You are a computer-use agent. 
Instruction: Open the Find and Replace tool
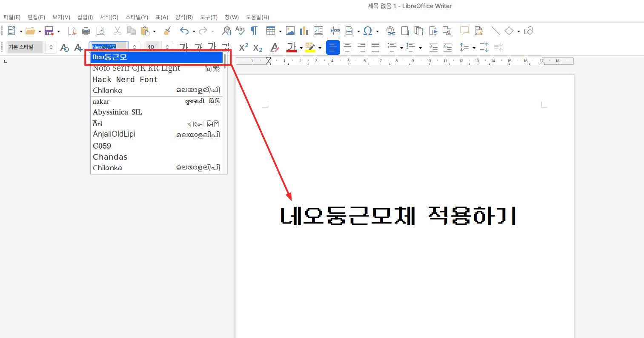226,31
